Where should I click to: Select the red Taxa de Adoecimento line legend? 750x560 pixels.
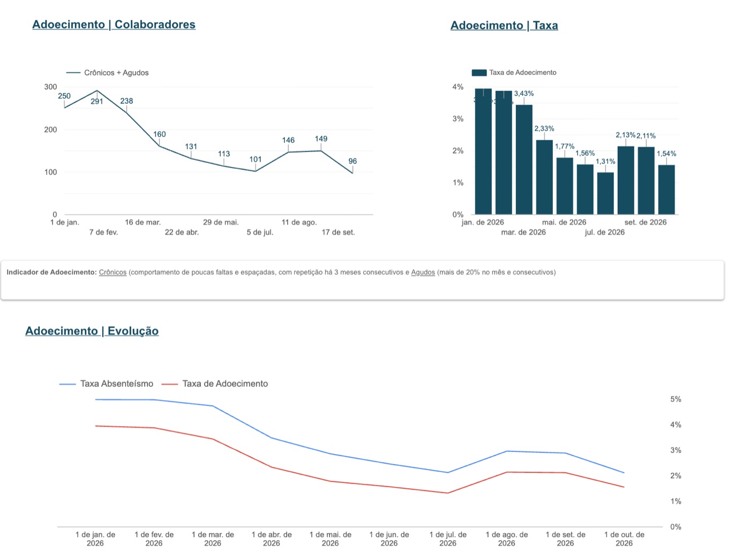215,384
